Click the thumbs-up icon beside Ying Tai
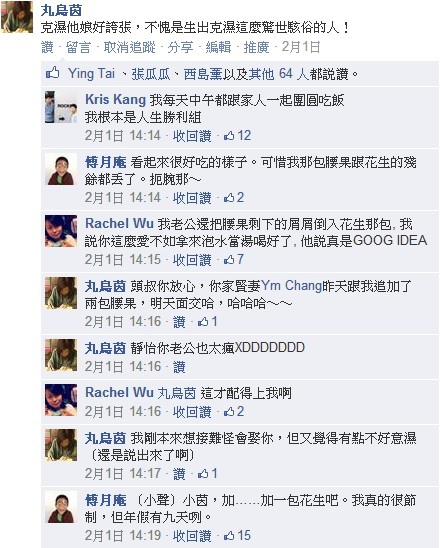This screenshot has width=441, height=548. pos(53,73)
